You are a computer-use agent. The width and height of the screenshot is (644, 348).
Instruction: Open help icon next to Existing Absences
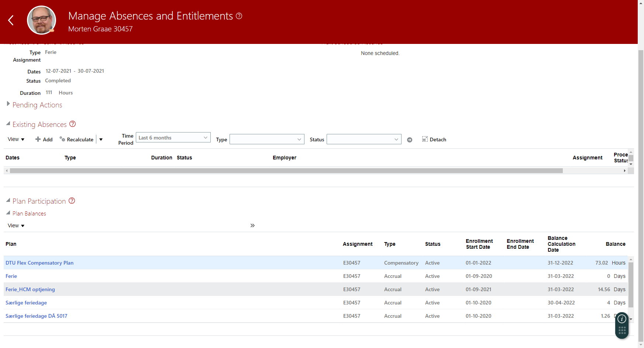pos(73,124)
